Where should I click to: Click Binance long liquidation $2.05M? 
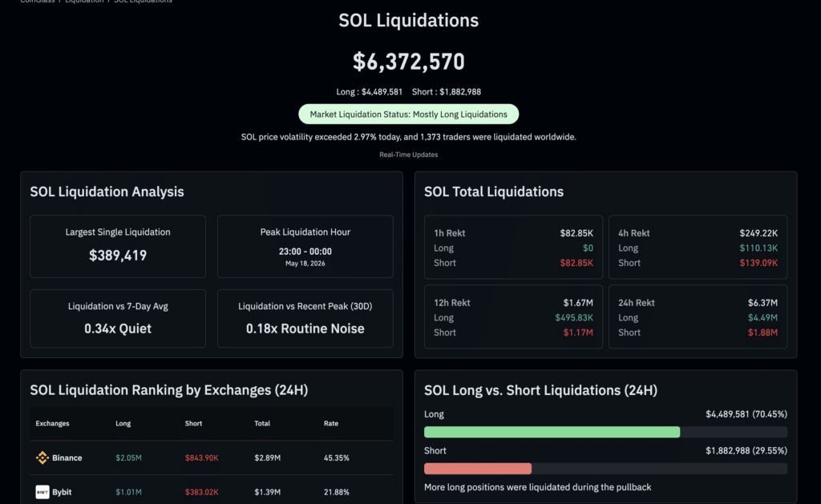[x=129, y=458]
